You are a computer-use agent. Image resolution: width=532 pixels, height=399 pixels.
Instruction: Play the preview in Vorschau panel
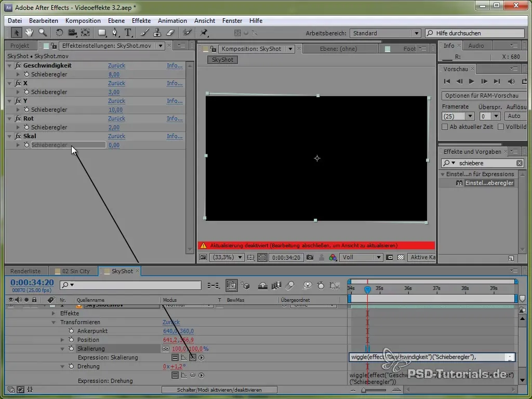[x=471, y=82]
